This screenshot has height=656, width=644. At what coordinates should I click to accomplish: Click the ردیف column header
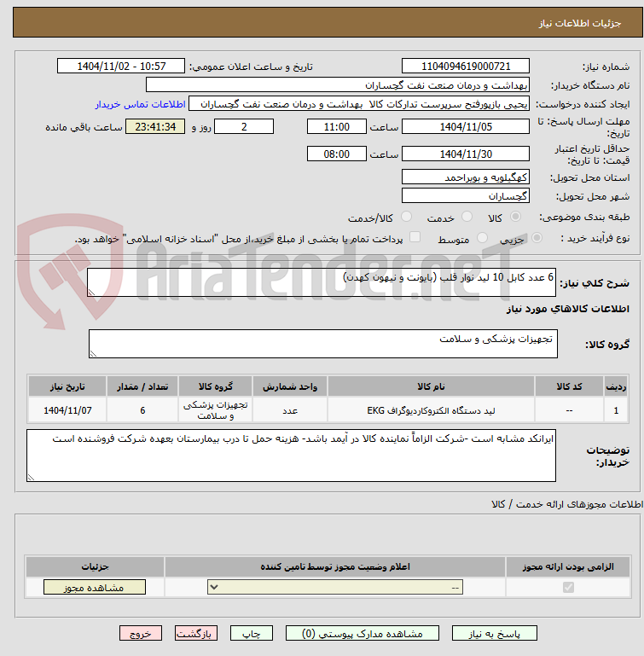[616, 386]
